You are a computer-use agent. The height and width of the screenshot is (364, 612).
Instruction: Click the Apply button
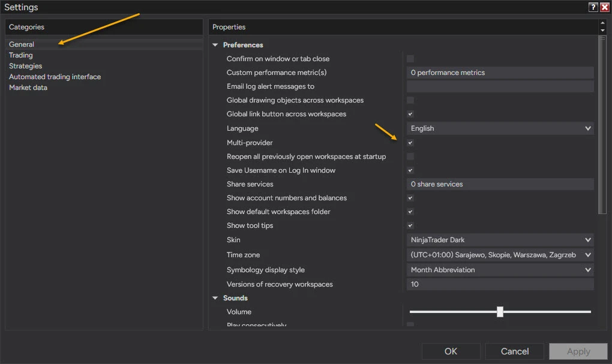(578, 351)
